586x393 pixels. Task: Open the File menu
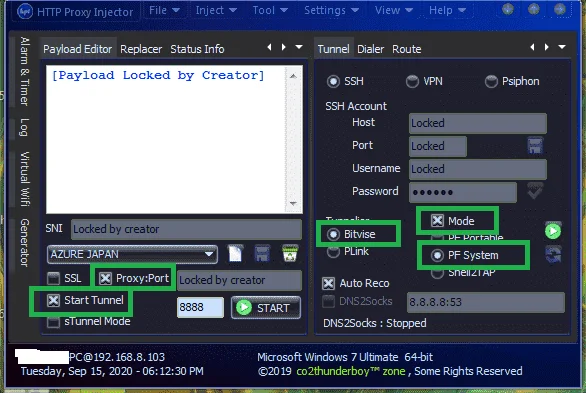point(164,10)
